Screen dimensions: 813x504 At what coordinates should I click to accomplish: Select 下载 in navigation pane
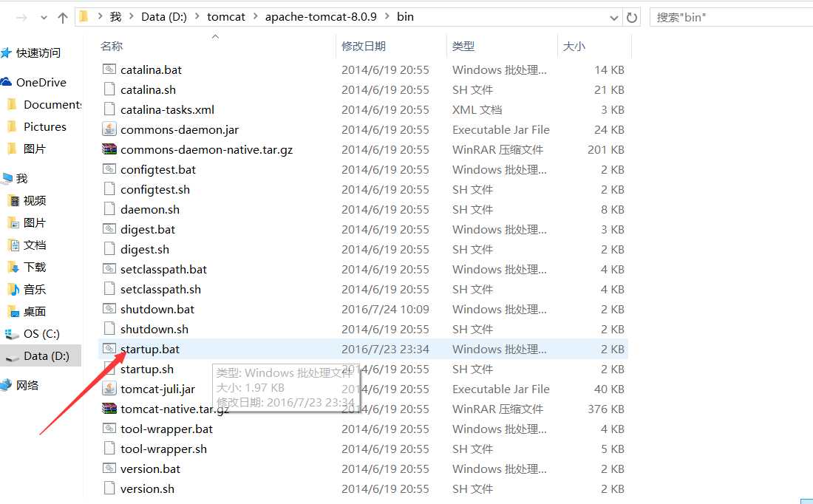34,267
